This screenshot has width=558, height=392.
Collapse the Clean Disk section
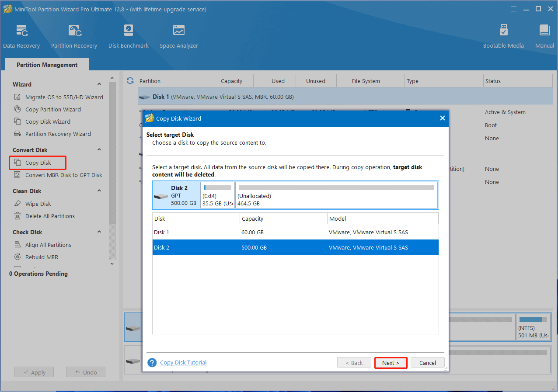[99, 191]
